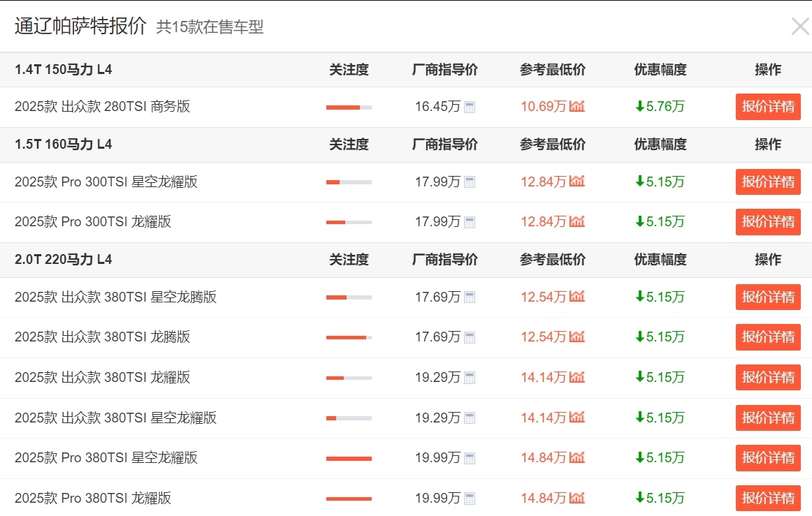812x516 pixels.
Task: Click the 通辽帕萨特报价 title
Action: coord(80,26)
